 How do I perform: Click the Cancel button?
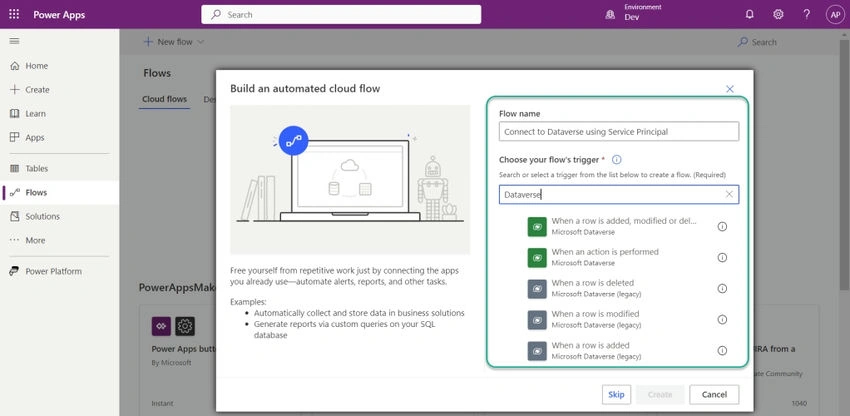point(714,395)
